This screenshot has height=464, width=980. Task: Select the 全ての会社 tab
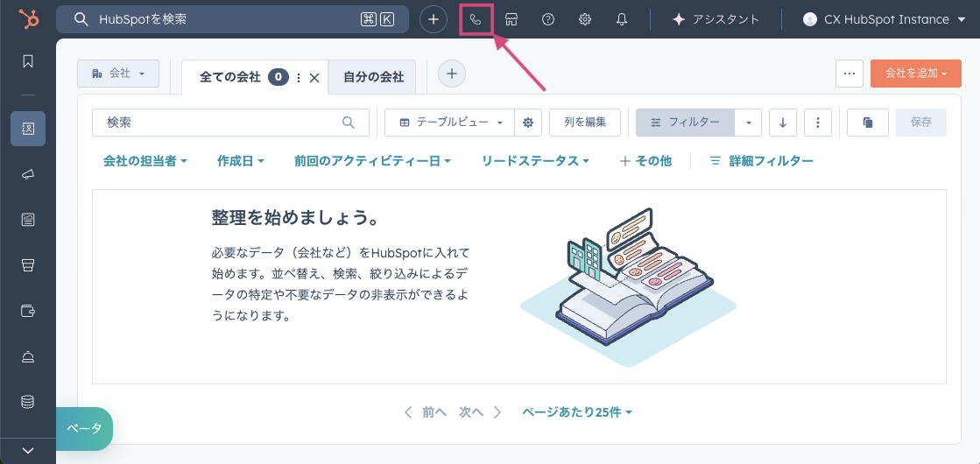tap(230, 77)
